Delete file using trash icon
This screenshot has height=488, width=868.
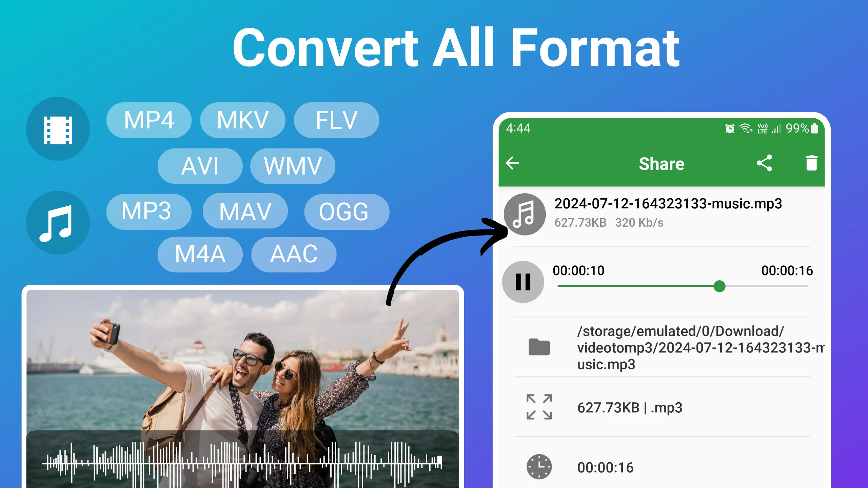(x=811, y=163)
